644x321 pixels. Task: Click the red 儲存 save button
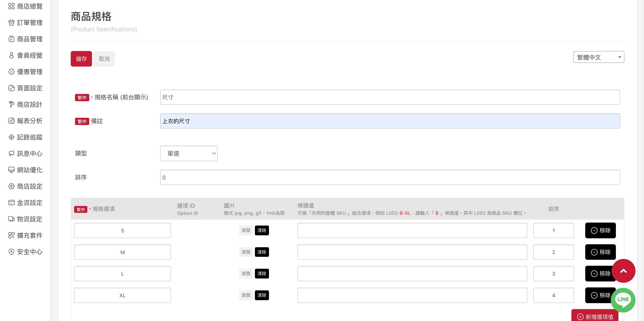81,59
